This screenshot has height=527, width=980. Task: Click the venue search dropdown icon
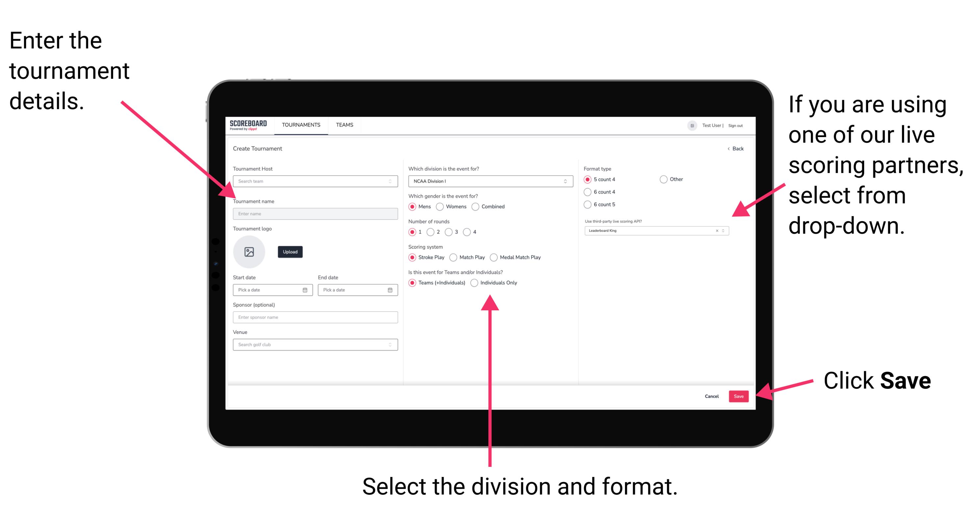(390, 345)
